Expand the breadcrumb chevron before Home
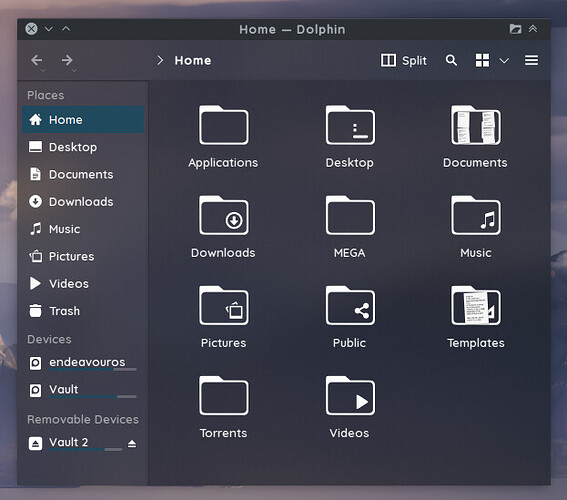This screenshot has height=500, width=567. tap(160, 60)
